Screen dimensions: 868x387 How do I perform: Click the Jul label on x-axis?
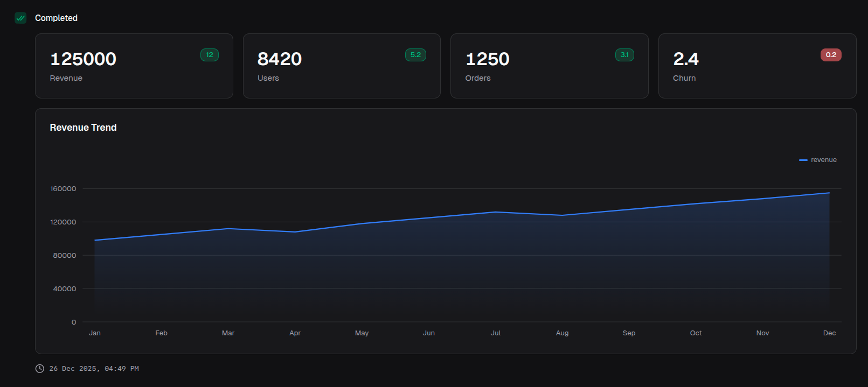pyautogui.click(x=496, y=333)
